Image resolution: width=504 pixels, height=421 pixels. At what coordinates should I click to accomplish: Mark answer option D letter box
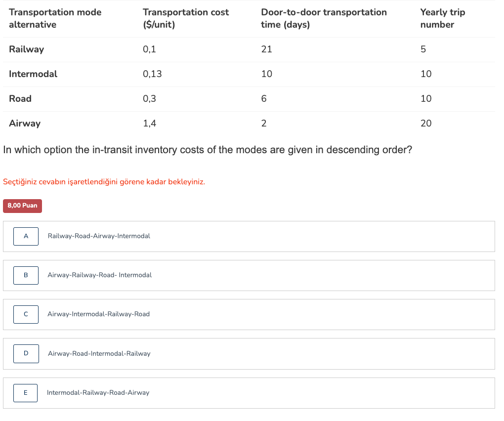point(26,353)
